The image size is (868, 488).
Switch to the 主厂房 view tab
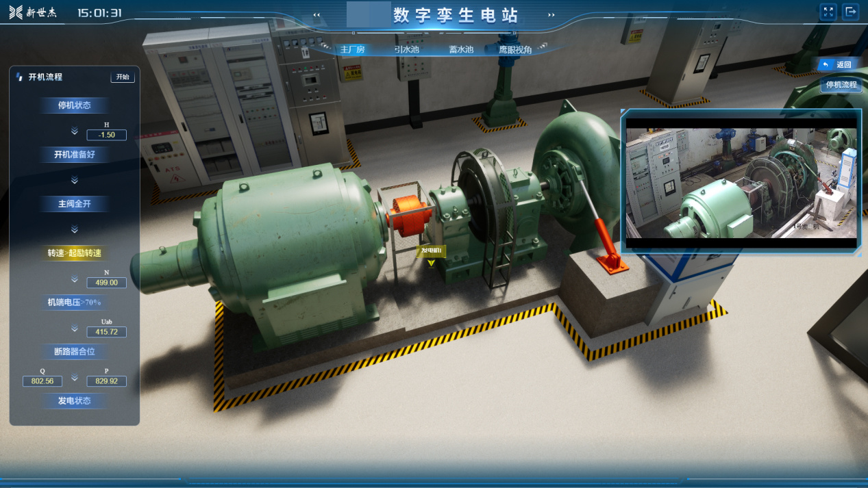[352, 49]
